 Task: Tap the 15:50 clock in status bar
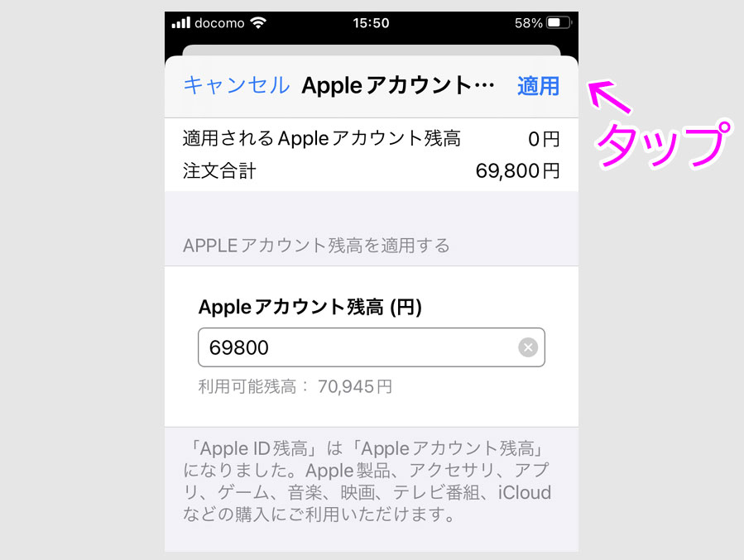(x=371, y=23)
